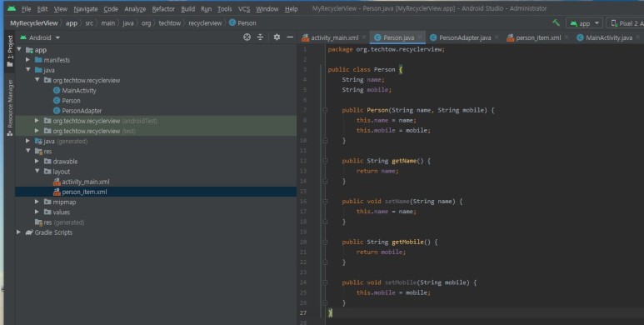Open the Build menu
This screenshot has height=325, width=644.
(187, 8)
